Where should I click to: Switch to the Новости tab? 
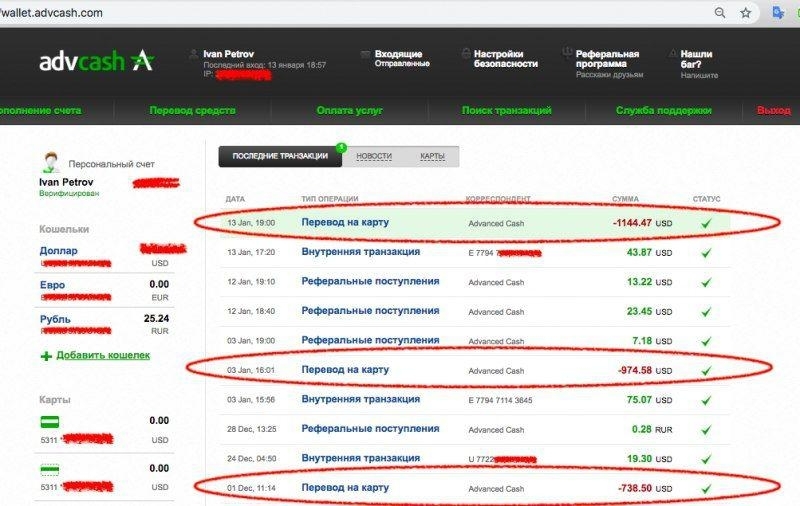click(374, 156)
